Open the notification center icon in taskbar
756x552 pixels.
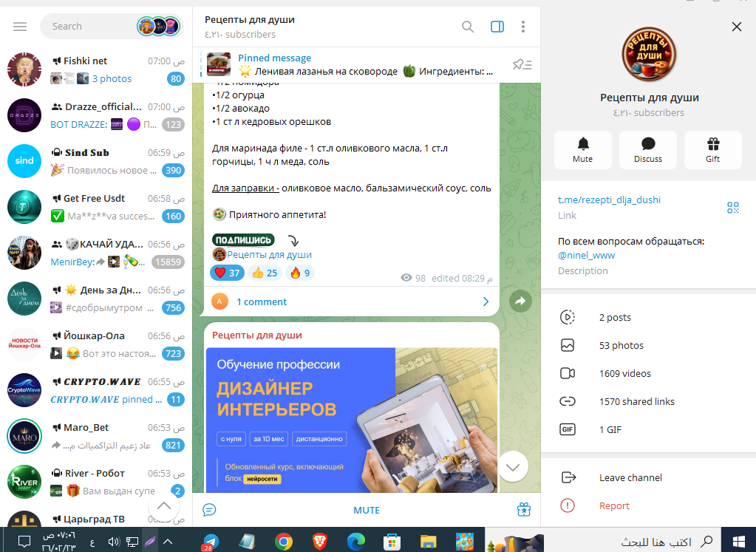(24, 541)
